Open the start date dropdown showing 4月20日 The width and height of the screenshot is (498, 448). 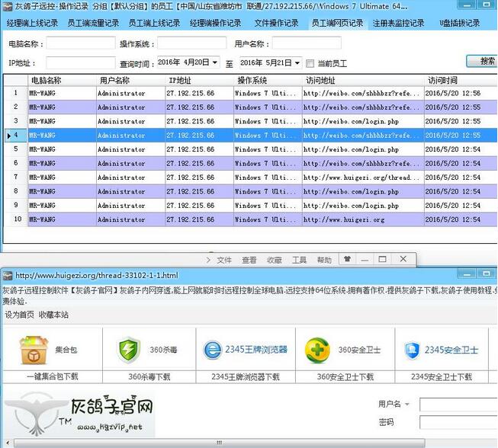coord(216,62)
